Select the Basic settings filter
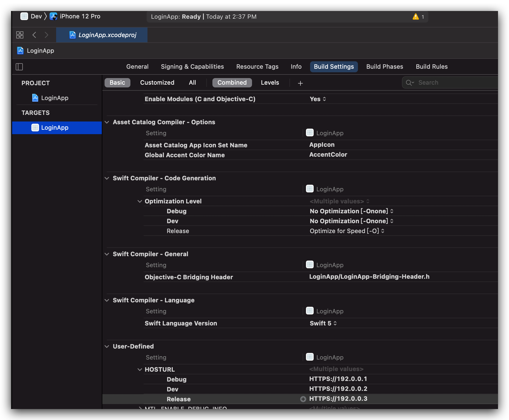 pyautogui.click(x=117, y=83)
